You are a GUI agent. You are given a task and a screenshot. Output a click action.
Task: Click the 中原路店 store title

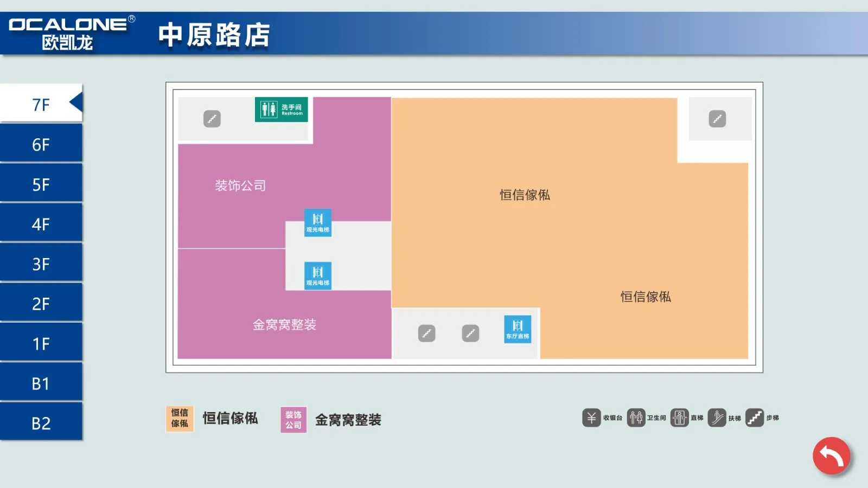[214, 35]
